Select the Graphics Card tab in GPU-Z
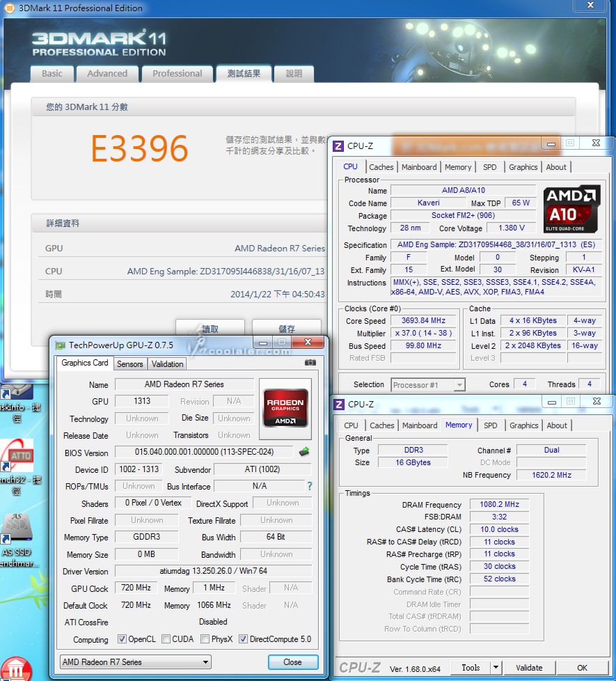The height and width of the screenshot is (681, 616). [85, 363]
